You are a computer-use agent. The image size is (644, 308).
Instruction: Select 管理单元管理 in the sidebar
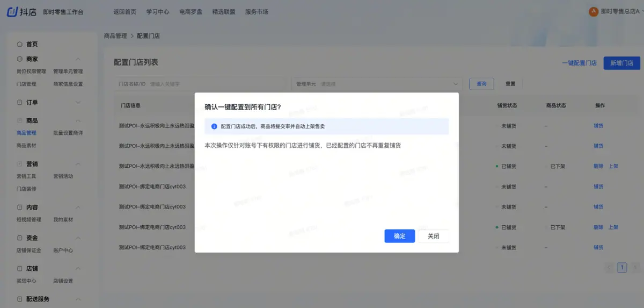click(68, 71)
